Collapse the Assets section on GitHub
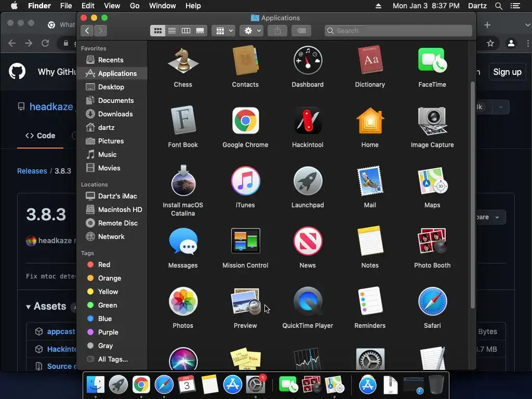The height and width of the screenshot is (399, 532). pyautogui.click(x=46, y=307)
